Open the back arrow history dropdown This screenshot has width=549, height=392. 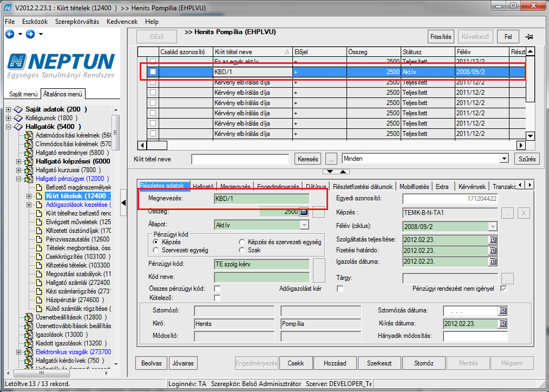click(x=20, y=34)
